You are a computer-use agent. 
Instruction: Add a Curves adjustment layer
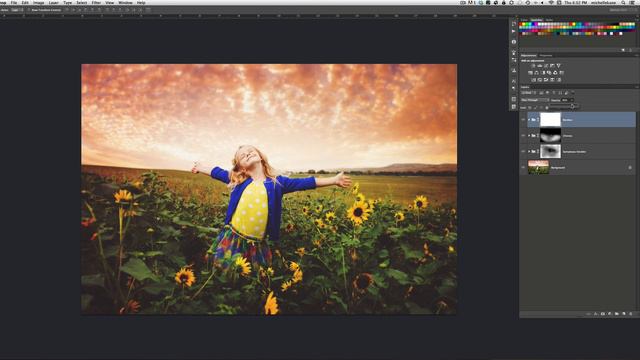click(x=546, y=66)
